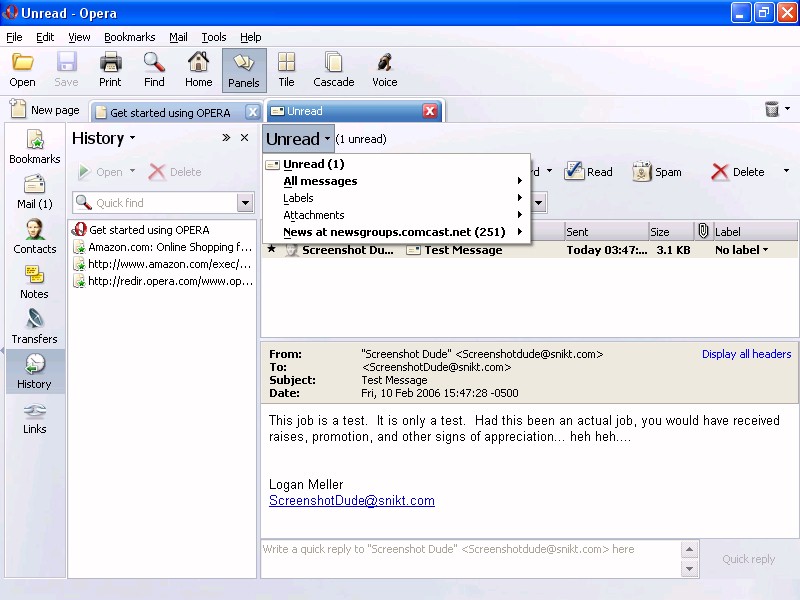Click the ScreenshotDude@snikt.com email link

pyautogui.click(x=351, y=501)
